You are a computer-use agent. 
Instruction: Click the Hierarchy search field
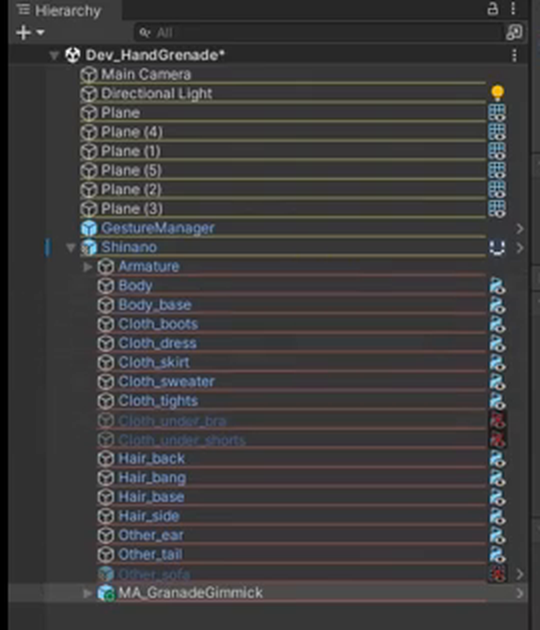(319, 33)
